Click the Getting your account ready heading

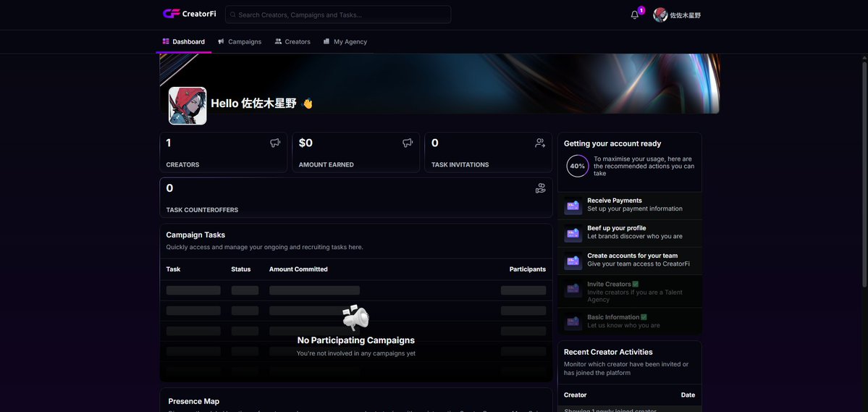click(612, 143)
